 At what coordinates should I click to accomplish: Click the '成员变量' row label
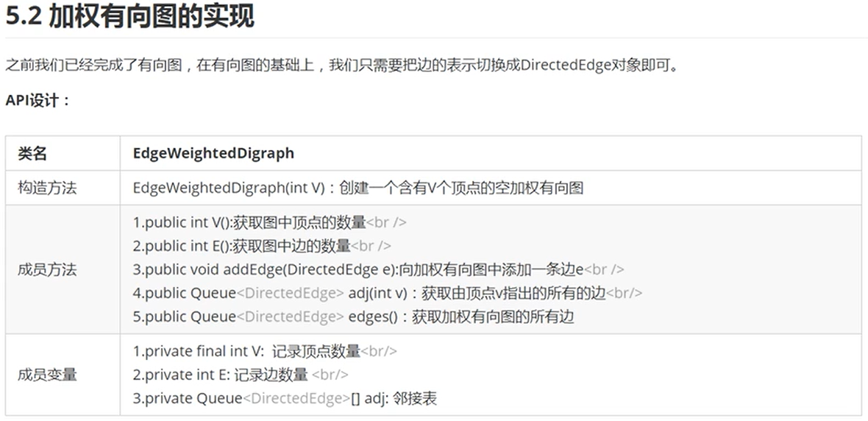click(47, 375)
